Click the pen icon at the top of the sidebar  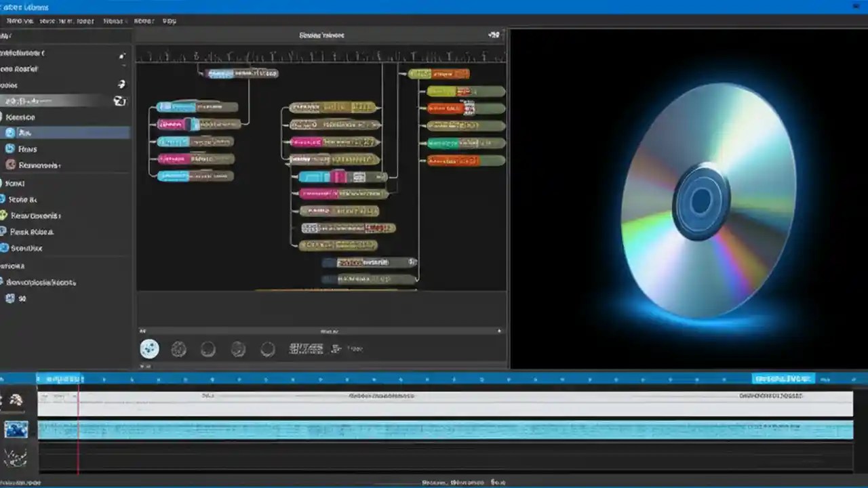coord(121,56)
